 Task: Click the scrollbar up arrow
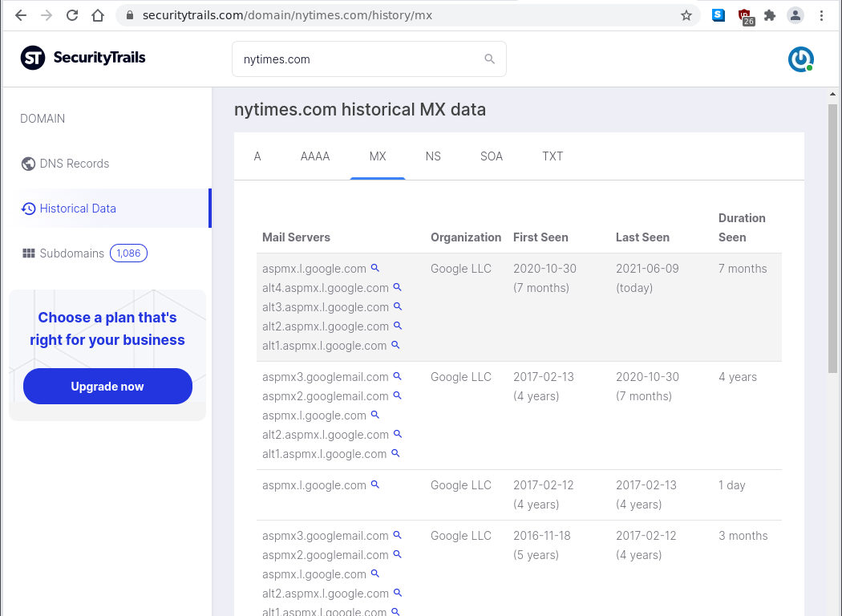click(x=833, y=94)
